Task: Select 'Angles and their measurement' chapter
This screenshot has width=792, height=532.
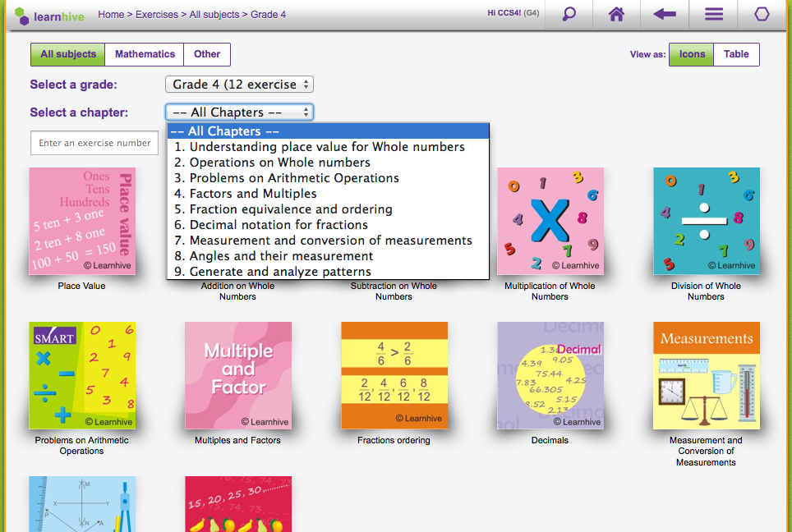Action: pyautogui.click(x=329, y=256)
